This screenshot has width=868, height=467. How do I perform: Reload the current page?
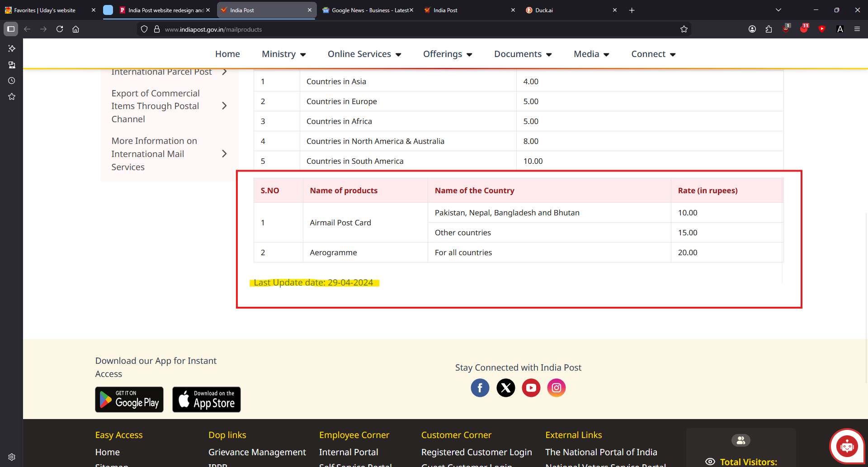(x=60, y=29)
